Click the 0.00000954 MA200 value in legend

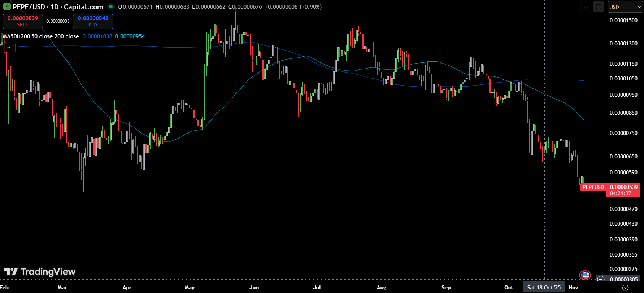point(130,36)
